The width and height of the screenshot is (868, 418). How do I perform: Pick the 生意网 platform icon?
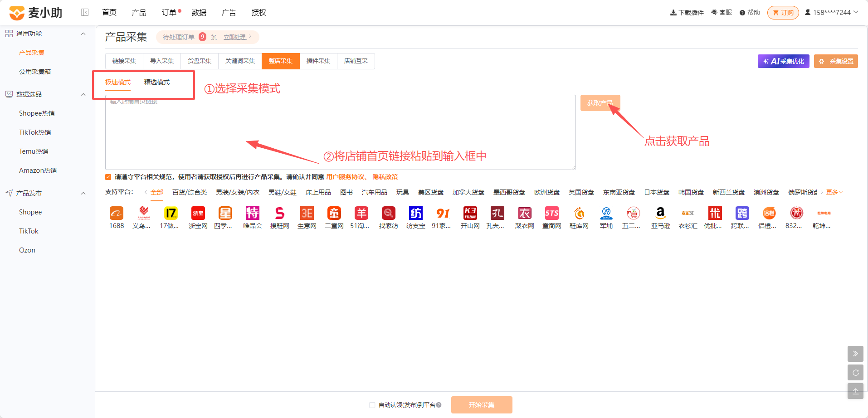click(307, 213)
